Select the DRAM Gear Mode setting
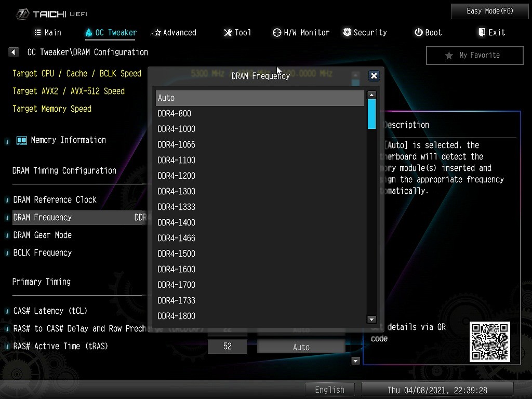The image size is (532, 399). pyautogui.click(x=43, y=235)
